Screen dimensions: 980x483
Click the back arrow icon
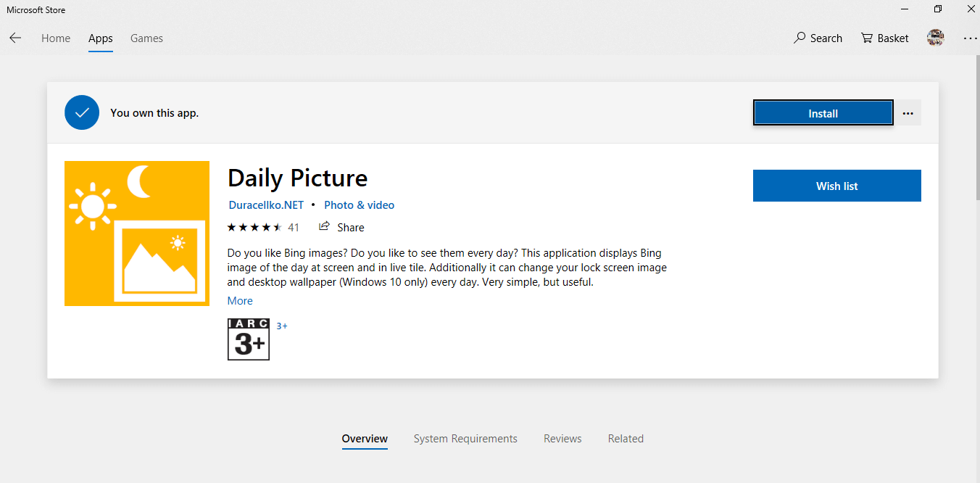tap(15, 38)
